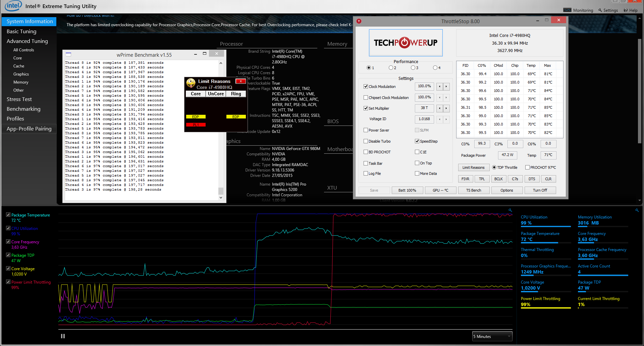Decrease Clock Modulation with left arrow

tap(440, 87)
